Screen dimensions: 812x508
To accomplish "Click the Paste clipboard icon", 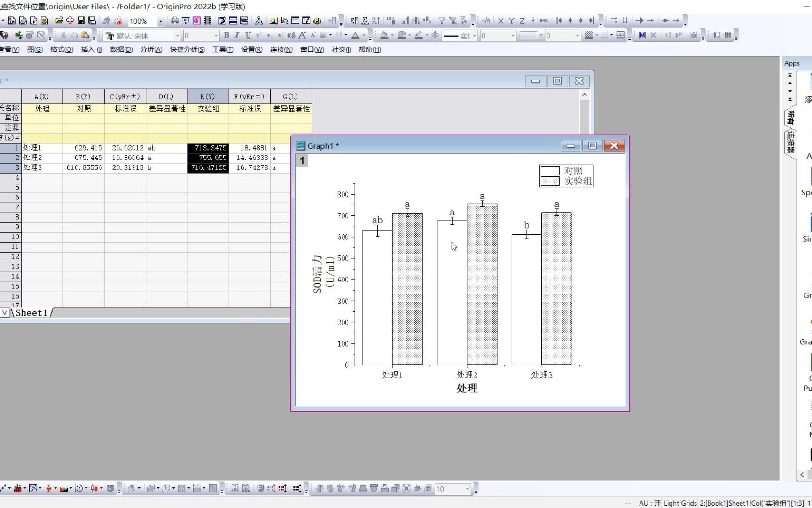I will coord(85,35).
